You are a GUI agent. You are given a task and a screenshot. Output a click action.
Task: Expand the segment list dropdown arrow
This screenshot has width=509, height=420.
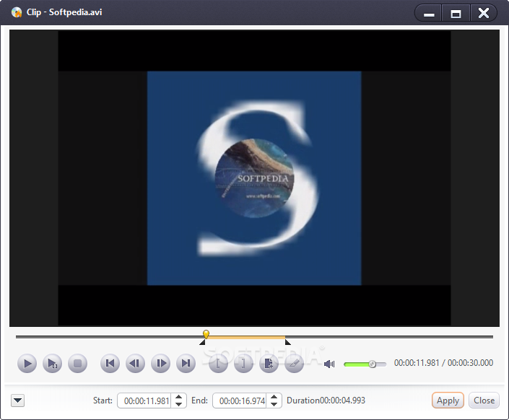pyautogui.click(x=17, y=401)
